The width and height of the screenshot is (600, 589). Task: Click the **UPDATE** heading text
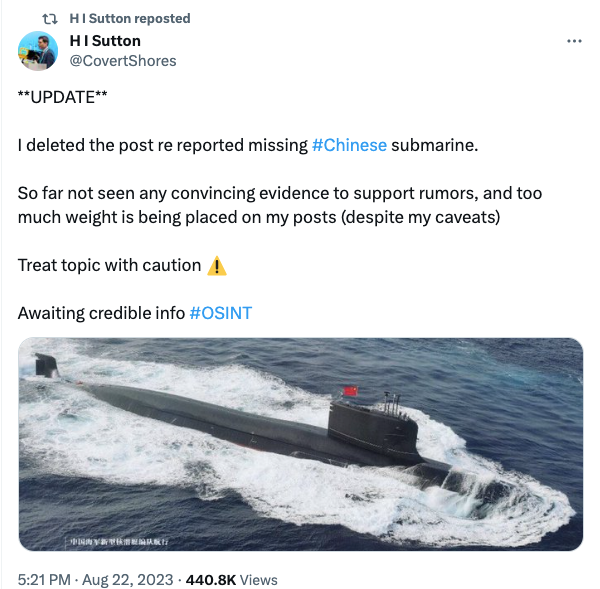tap(62, 97)
